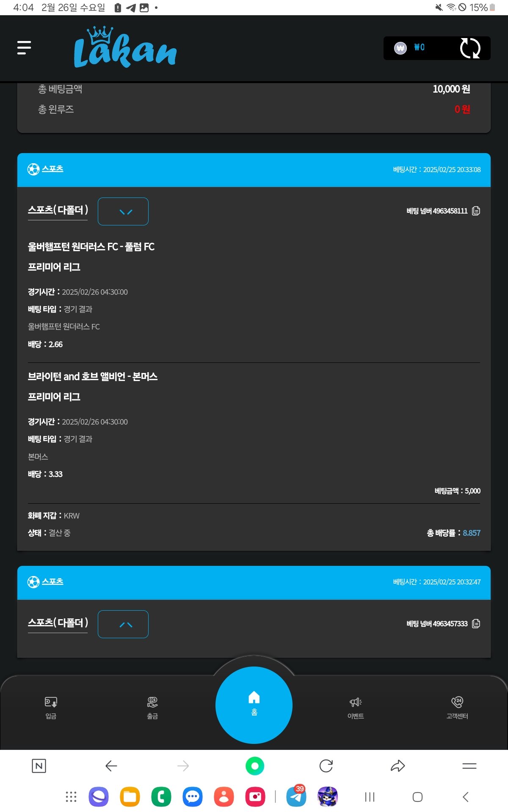Reload the page with browser refresh icon

tap(326, 766)
